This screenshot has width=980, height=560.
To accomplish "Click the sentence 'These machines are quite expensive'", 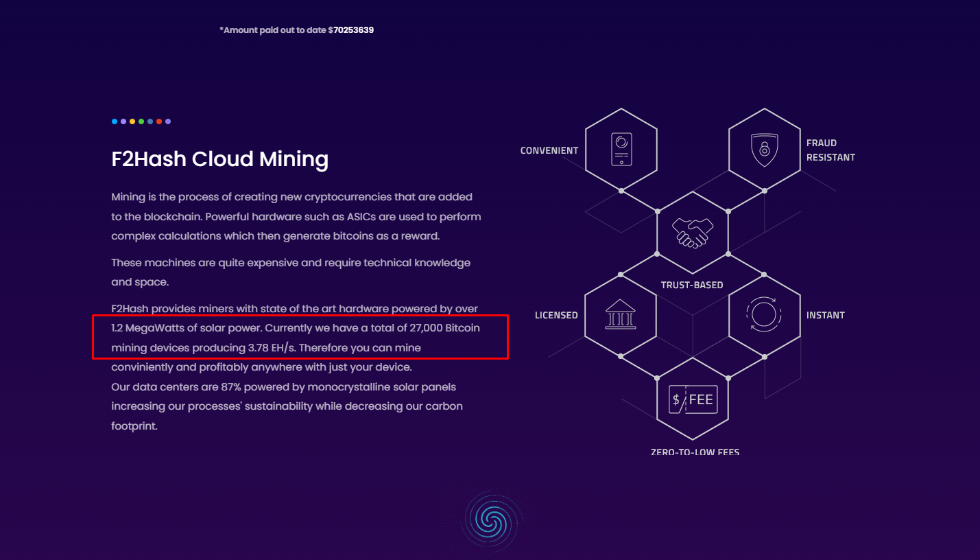I will (x=291, y=272).
